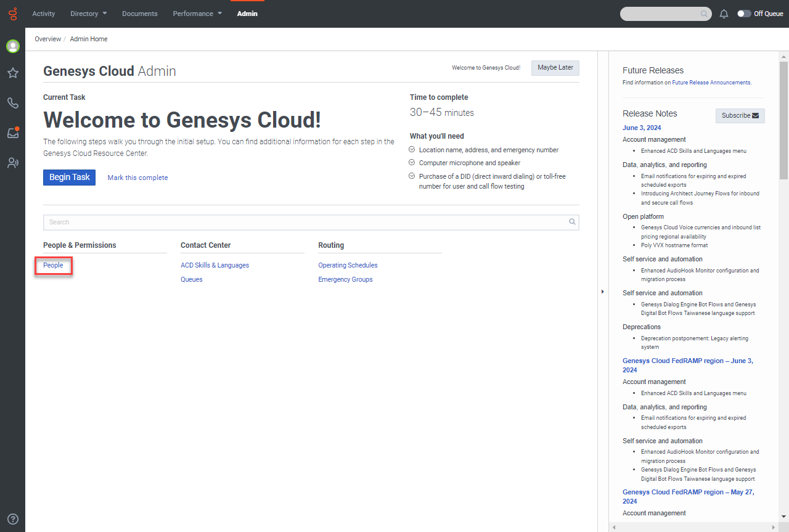Toggle the Off Queue switch

(744, 14)
